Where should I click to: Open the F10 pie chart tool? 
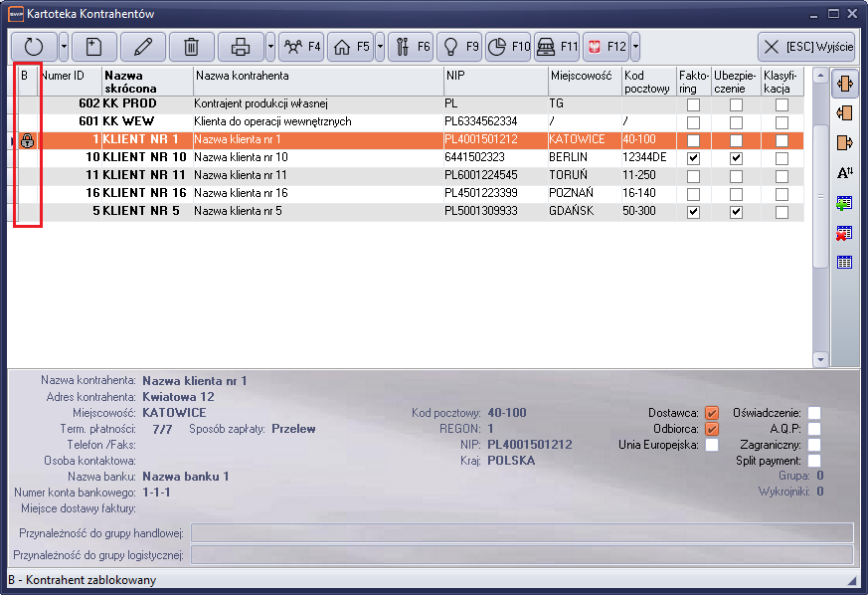click(507, 46)
